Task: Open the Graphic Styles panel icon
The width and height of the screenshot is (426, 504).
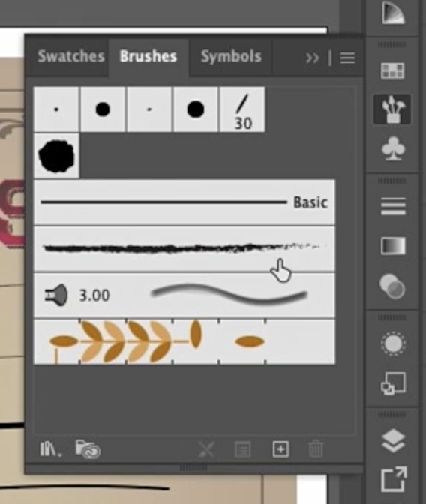Action: (x=393, y=383)
